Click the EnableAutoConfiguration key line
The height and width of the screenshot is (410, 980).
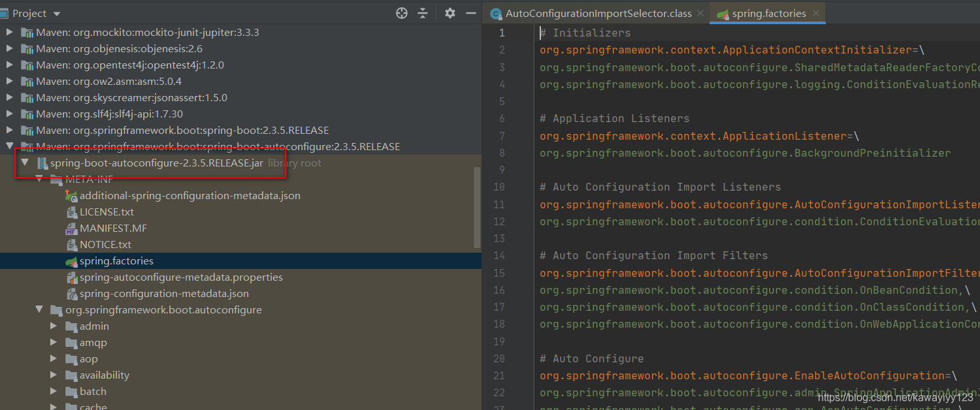pos(748,375)
